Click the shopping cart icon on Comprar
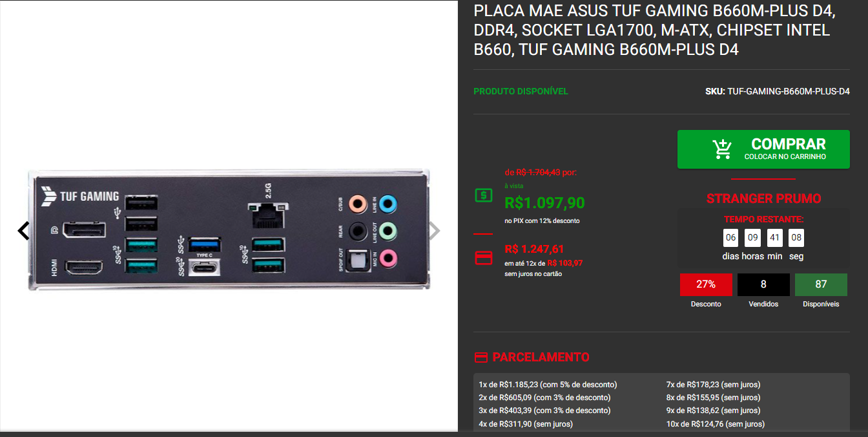Image resolution: width=868 pixels, height=437 pixels. tap(723, 149)
